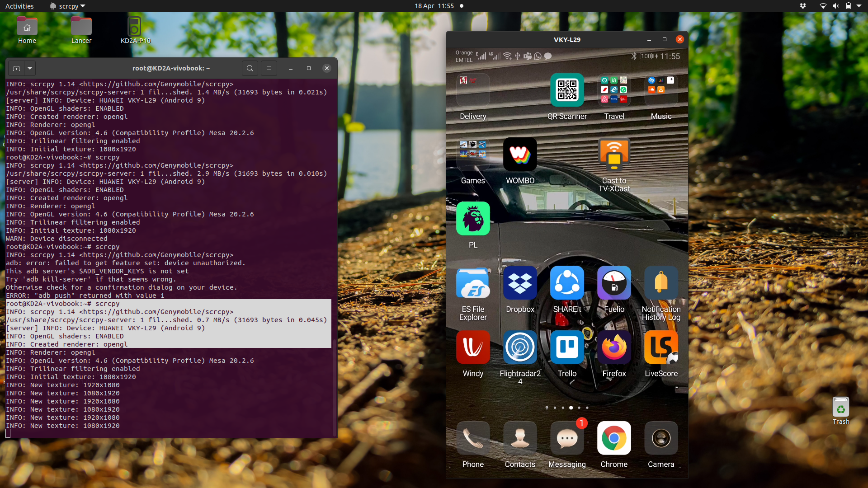Open the PL Premier League app
Screen dimensions: 868x488
click(473, 218)
